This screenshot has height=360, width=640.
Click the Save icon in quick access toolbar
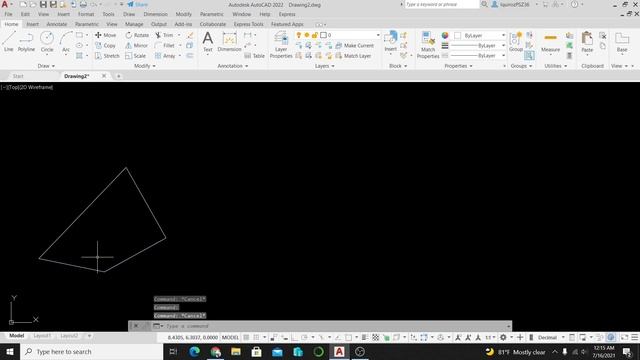point(43,4)
